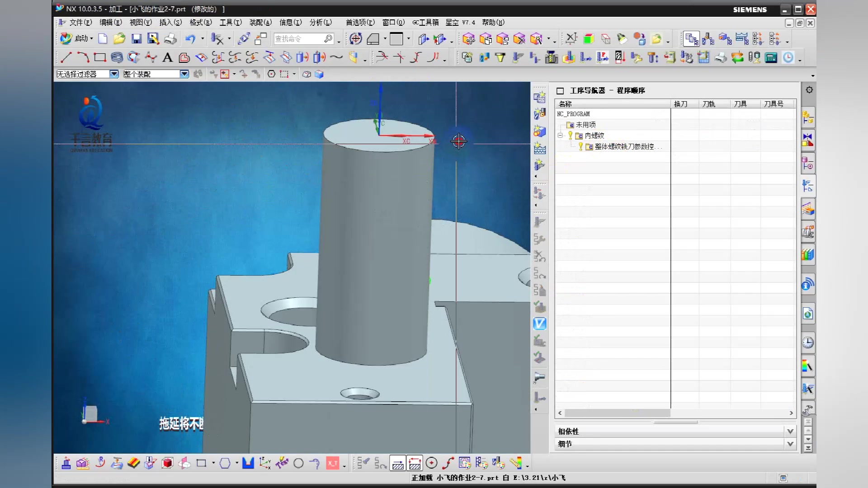
Task: Expand the 细节 panel
Action: (790, 444)
